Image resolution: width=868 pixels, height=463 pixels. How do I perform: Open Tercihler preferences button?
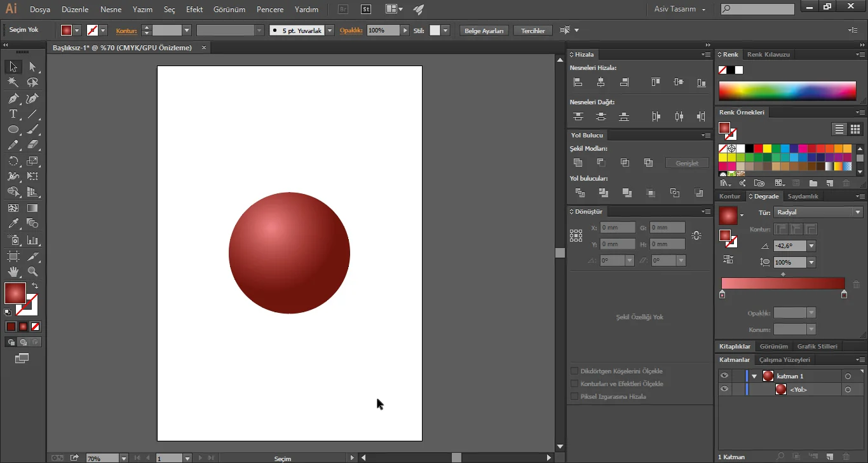pyautogui.click(x=532, y=31)
